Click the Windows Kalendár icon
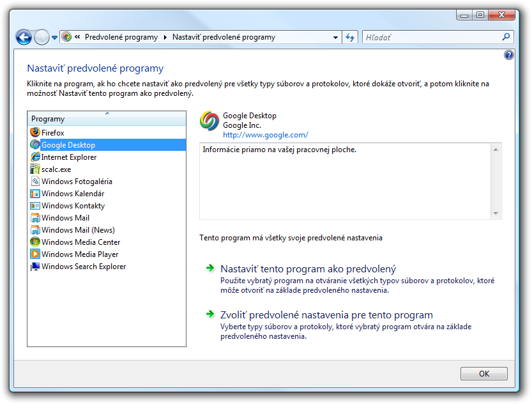This screenshot has height=404, width=532. pos(35,194)
